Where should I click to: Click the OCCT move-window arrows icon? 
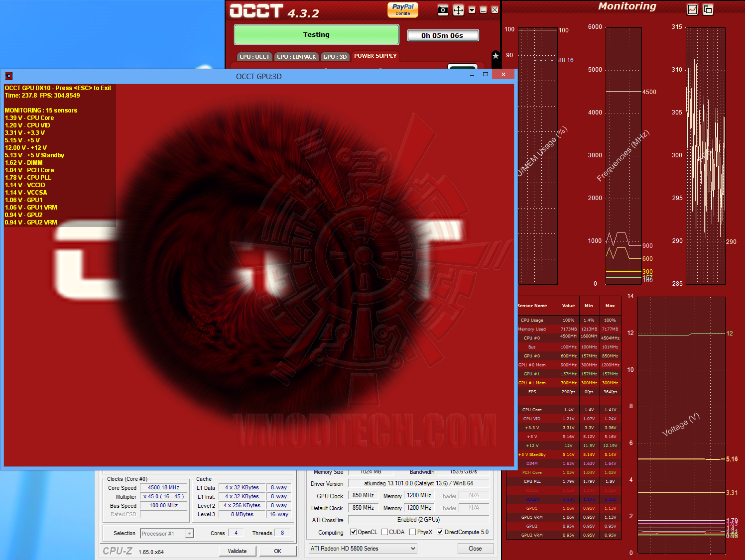458,10
